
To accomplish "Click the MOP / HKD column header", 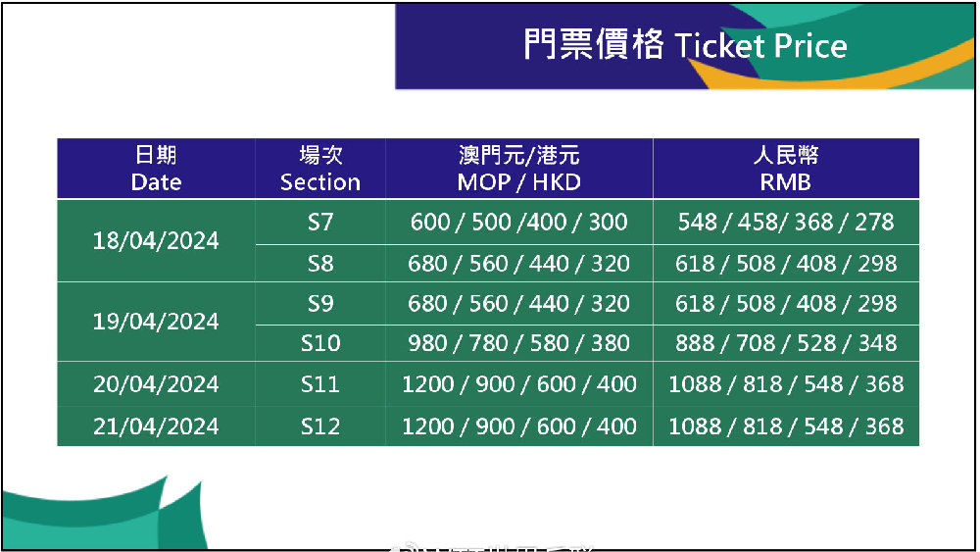I will pyautogui.click(x=518, y=169).
